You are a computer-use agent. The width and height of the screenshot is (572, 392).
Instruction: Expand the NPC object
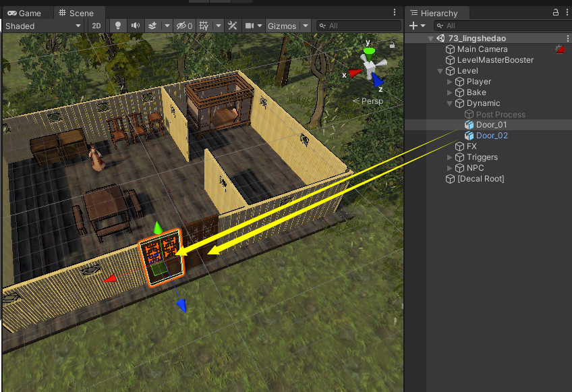pyautogui.click(x=450, y=168)
